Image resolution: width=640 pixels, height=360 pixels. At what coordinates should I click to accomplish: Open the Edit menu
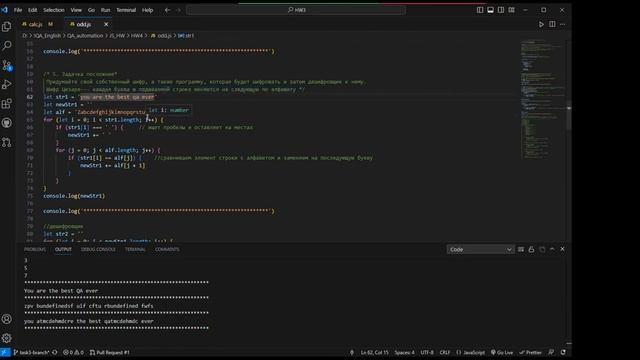(33, 10)
